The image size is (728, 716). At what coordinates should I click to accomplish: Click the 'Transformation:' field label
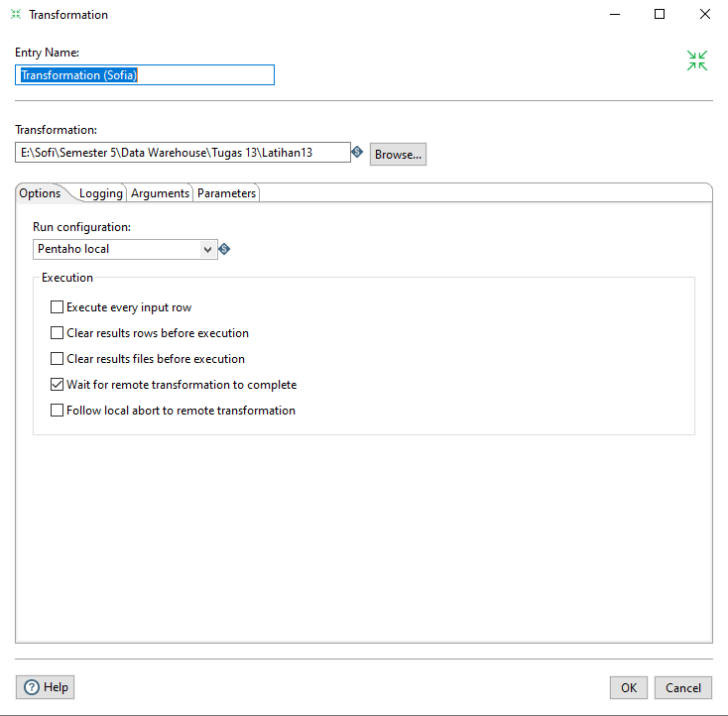click(x=56, y=130)
